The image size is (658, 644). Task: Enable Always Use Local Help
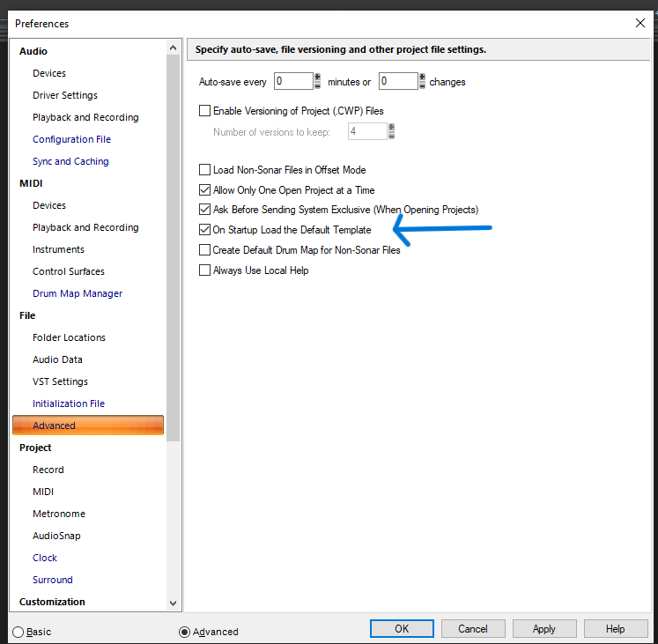tap(204, 270)
